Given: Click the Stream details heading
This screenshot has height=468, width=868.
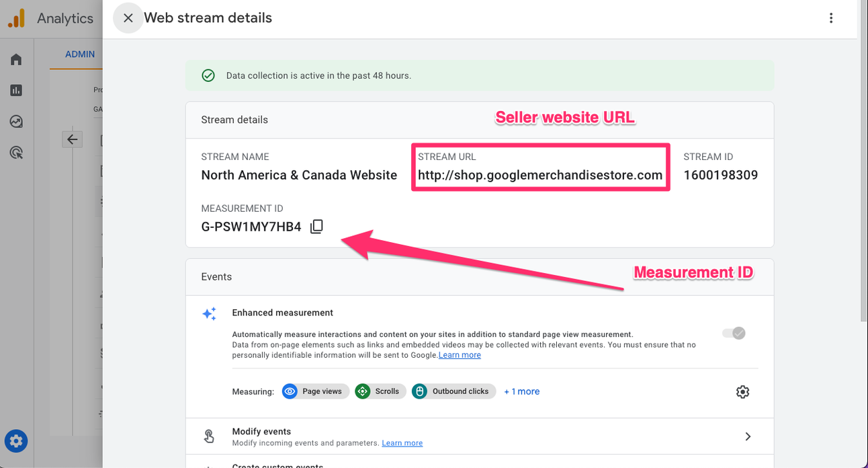Looking at the screenshot, I should 234,120.
